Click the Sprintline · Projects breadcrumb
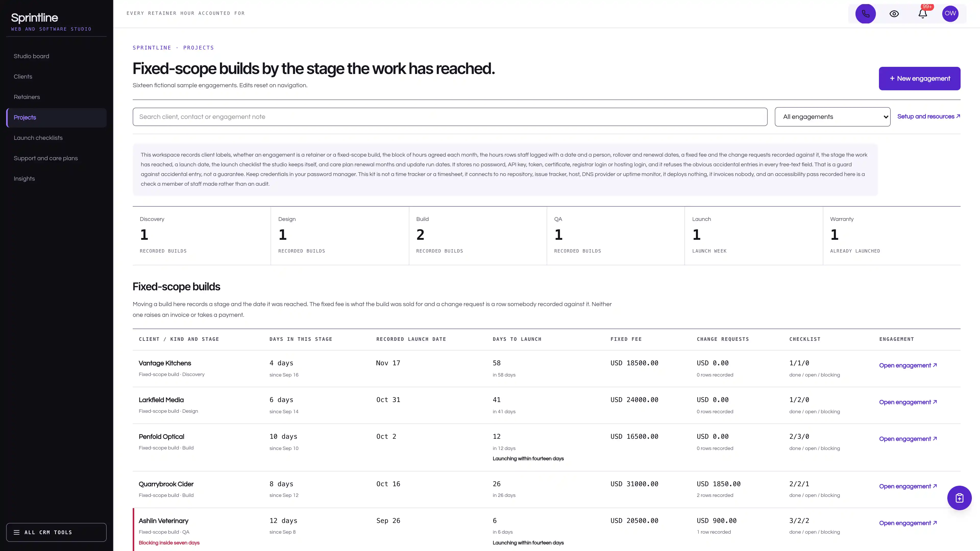980x551 pixels. (173, 48)
